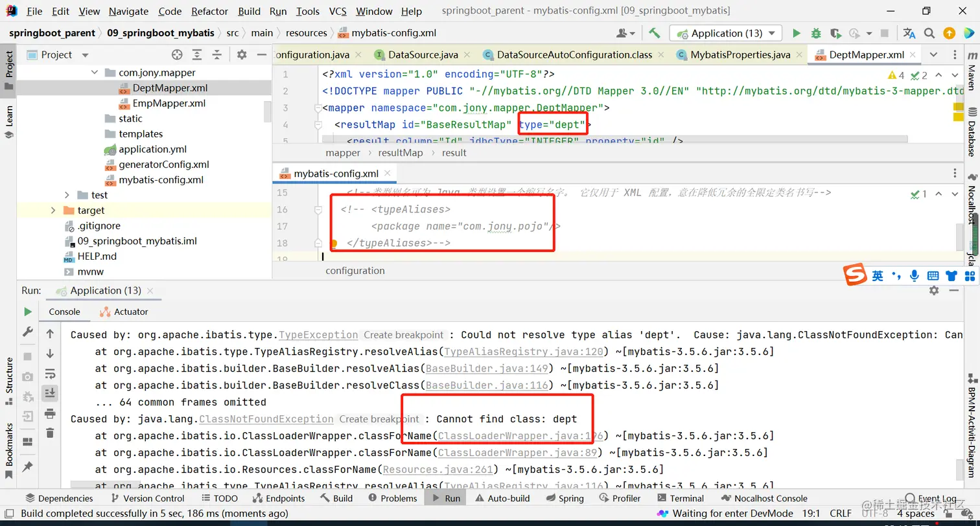Toggle scroll to end in console
The height and width of the screenshot is (526, 980).
50,393
